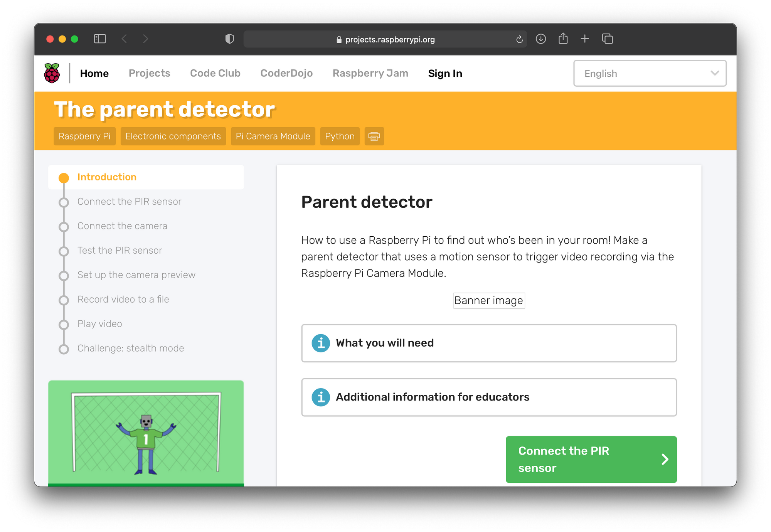771x532 pixels.
Task: Click the arrow on Connect the PIR sensor button
Action: pyautogui.click(x=665, y=459)
